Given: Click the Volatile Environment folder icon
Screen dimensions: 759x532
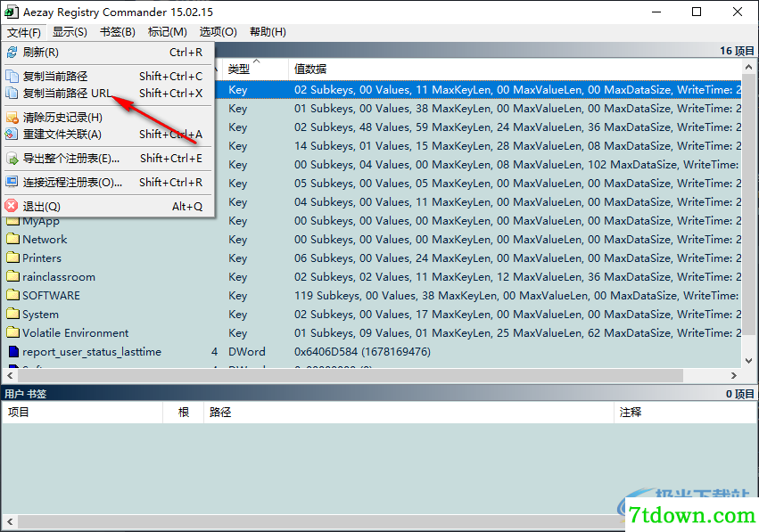Looking at the screenshot, I should [x=13, y=332].
